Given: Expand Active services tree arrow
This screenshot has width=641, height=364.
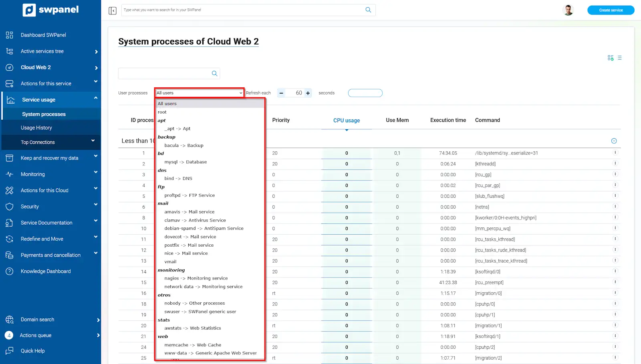Looking at the screenshot, I should pyautogui.click(x=96, y=52).
